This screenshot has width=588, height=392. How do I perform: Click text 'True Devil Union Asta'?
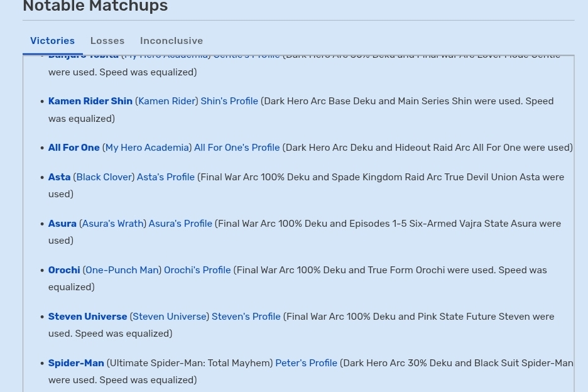click(492, 177)
